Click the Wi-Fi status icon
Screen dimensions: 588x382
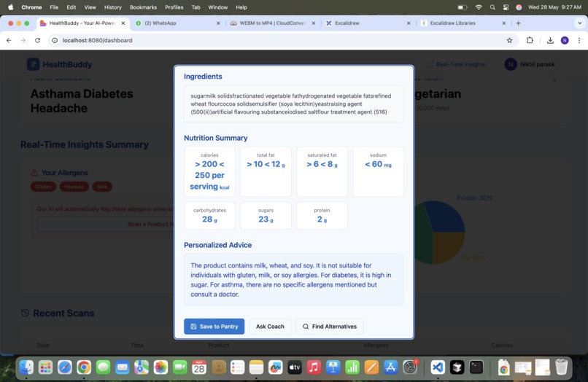click(x=479, y=7)
